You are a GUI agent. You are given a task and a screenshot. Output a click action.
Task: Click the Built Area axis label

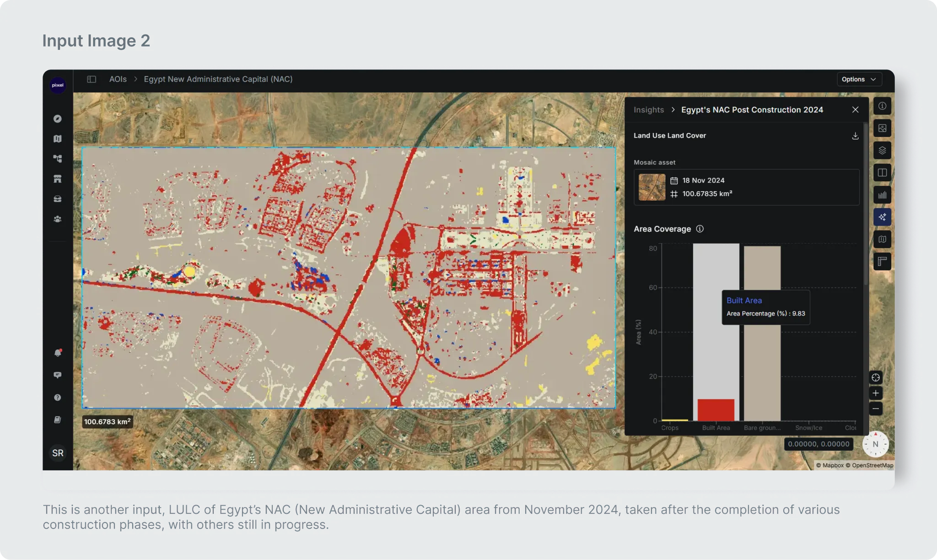point(716,428)
